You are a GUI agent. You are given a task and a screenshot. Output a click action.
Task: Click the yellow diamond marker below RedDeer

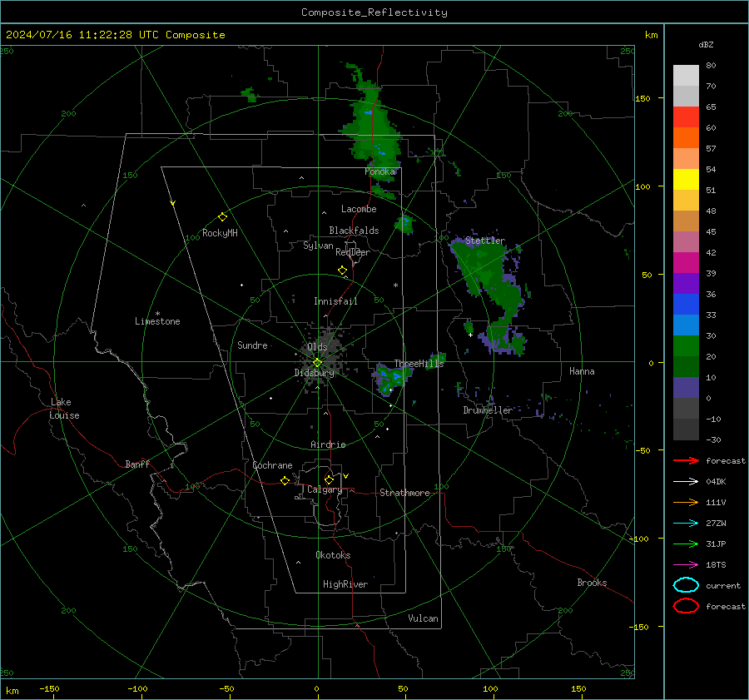[x=342, y=271]
